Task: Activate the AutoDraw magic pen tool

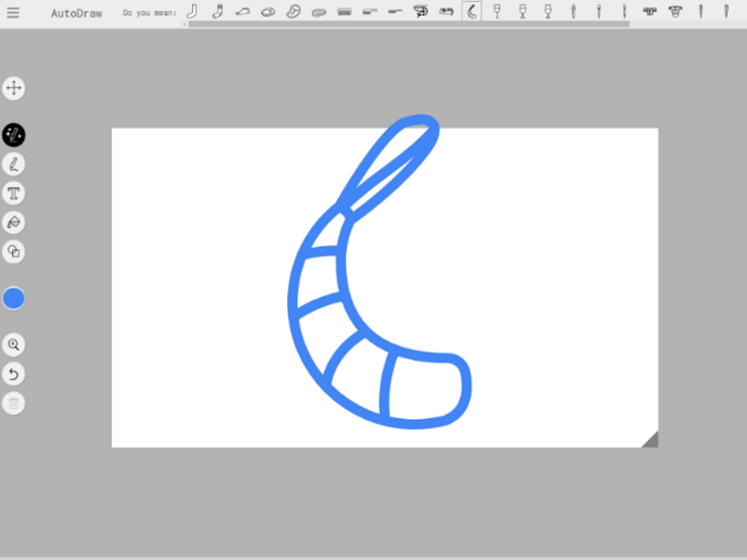Action: click(14, 135)
